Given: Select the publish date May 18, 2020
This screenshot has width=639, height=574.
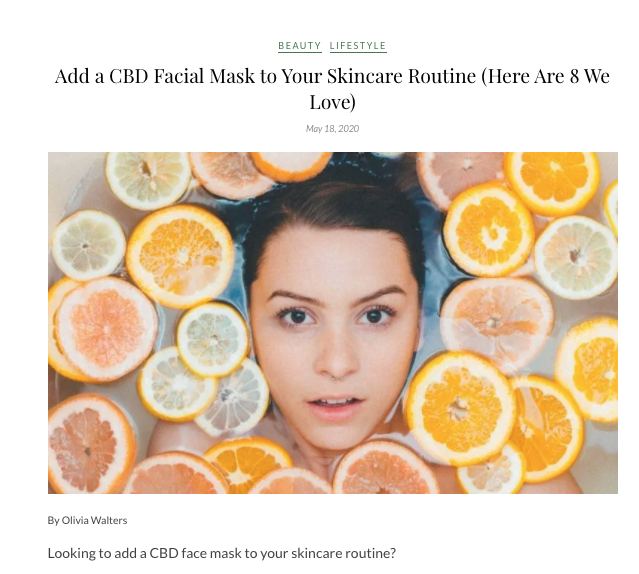Looking at the screenshot, I should tap(332, 129).
